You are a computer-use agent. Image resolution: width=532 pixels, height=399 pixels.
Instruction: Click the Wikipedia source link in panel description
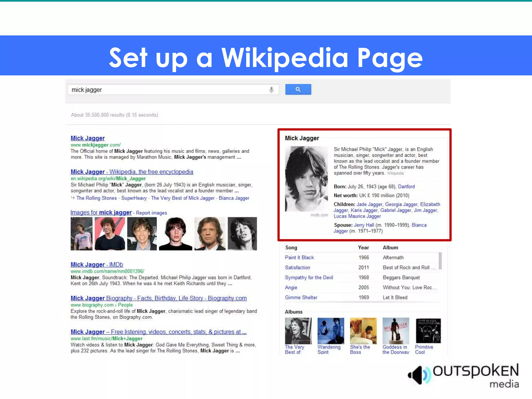(395, 173)
